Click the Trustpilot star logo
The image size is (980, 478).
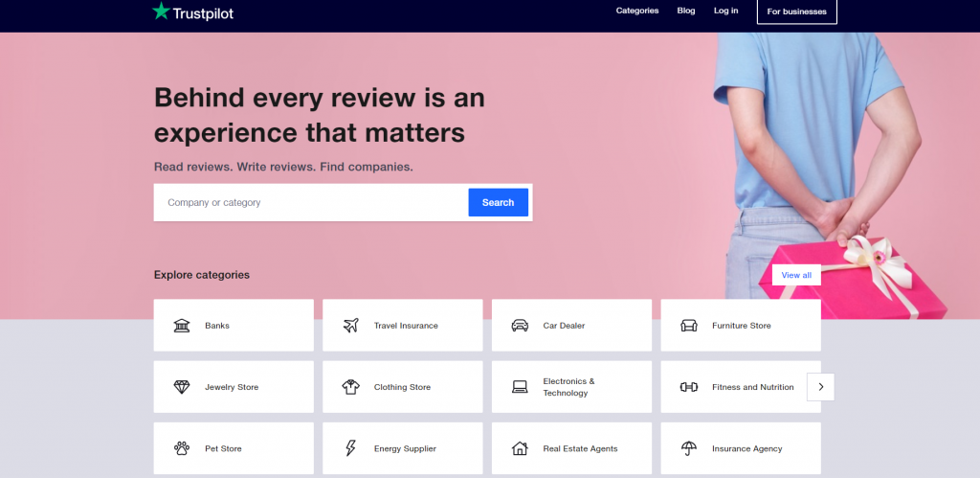(x=161, y=12)
